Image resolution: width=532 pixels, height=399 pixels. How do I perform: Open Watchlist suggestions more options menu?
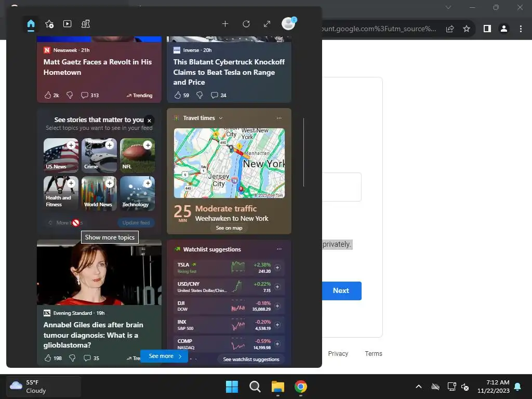click(279, 249)
